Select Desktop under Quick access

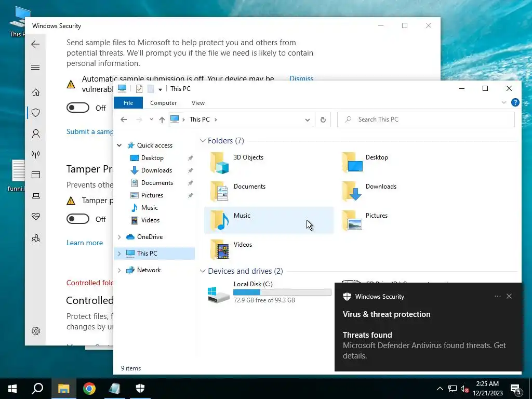(152, 158)
